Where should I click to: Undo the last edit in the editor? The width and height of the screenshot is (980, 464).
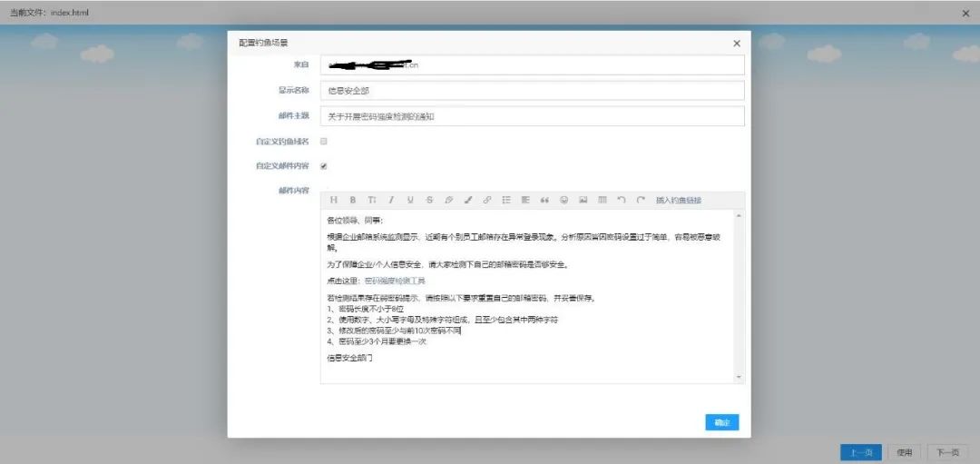click(x=622, y=200)
